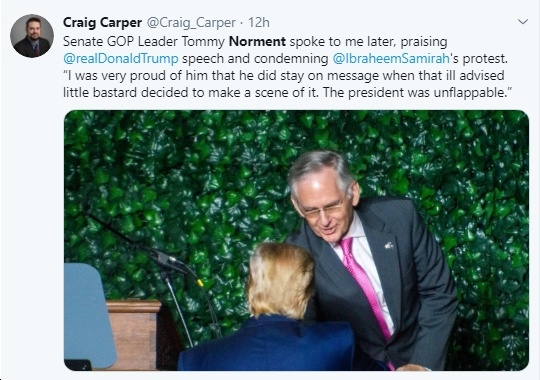Click the pink tie in the photo
Screen dimensions: 540x380
(364, 284)
